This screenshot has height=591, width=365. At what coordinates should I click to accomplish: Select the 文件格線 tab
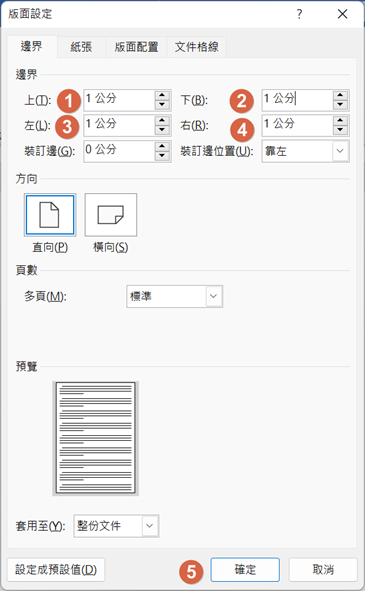pyautogui.click(x=196, y=47)
